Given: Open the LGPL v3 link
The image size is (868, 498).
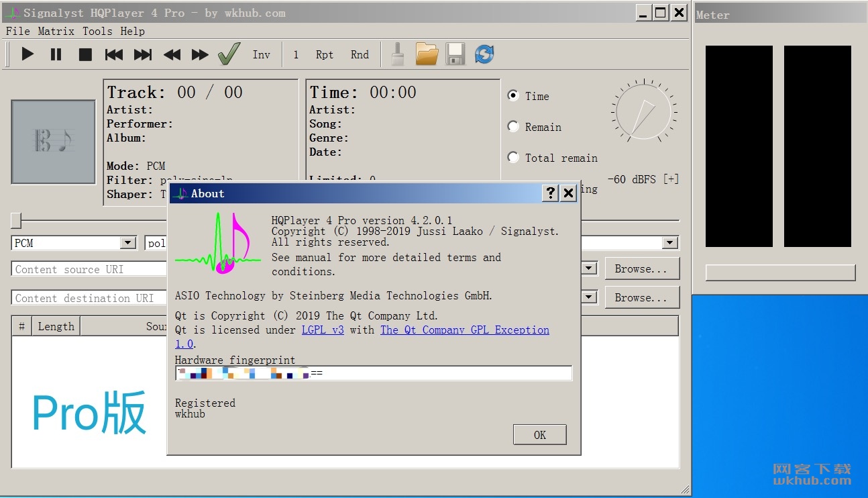Looking at the screenshot, I should 323,330.
